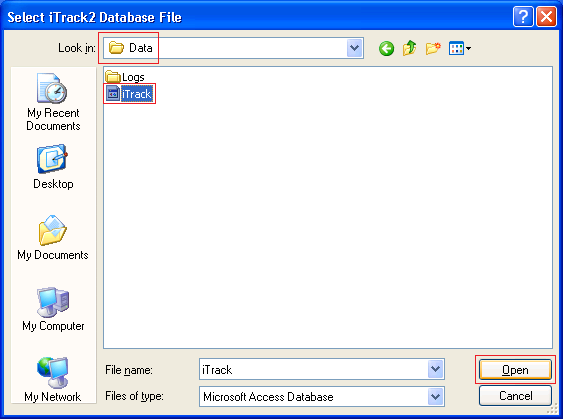
Task: Expand the Look in folder dropdown
Action: pos(355,48)
